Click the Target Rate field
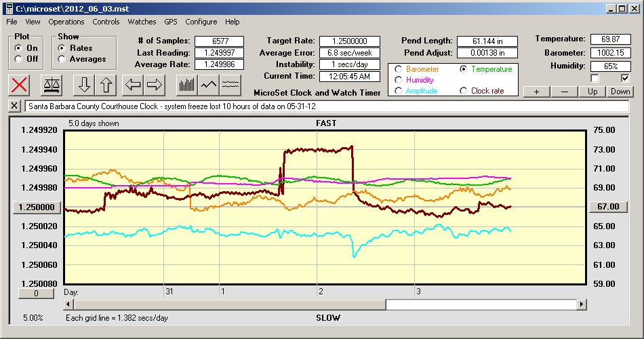 point(350,41)
